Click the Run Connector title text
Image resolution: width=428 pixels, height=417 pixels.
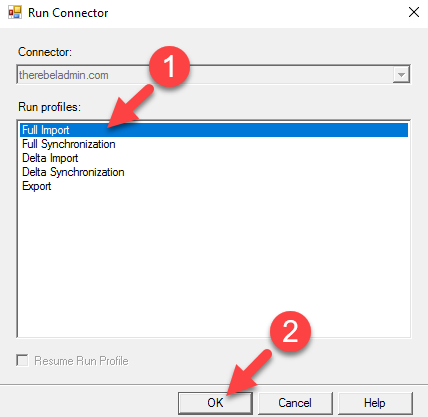68,13
